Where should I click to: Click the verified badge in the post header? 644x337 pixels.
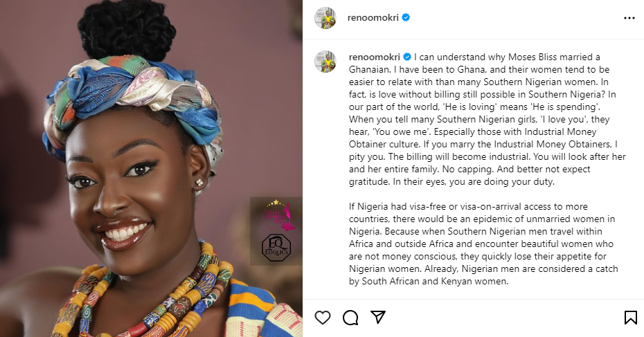(406, 18)
